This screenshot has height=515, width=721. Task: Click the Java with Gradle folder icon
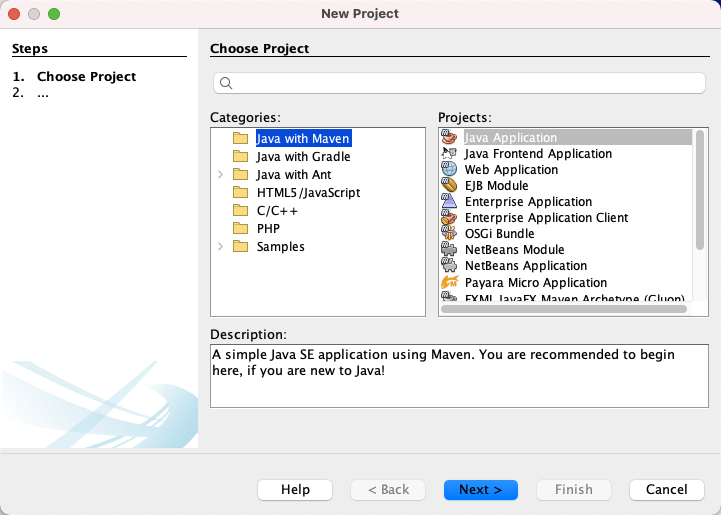[240, 156]
